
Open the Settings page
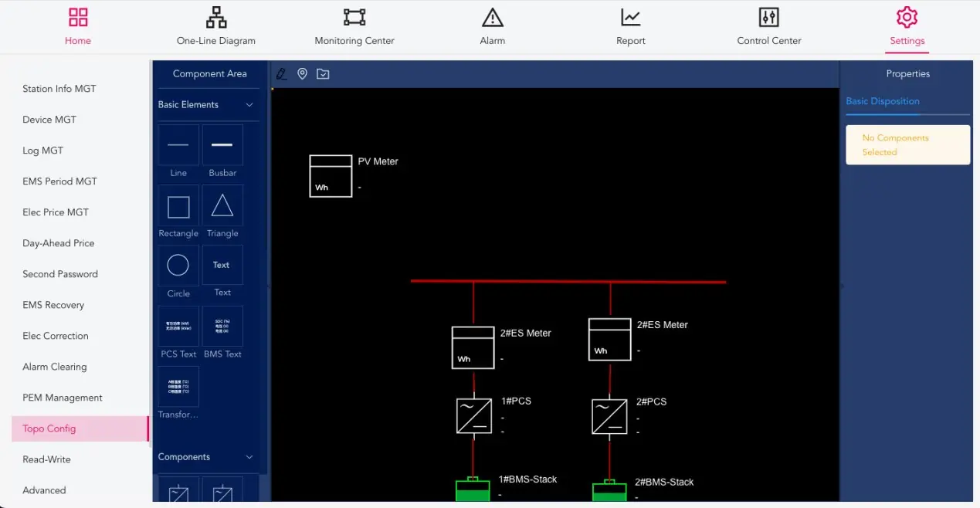pos(907,27)
